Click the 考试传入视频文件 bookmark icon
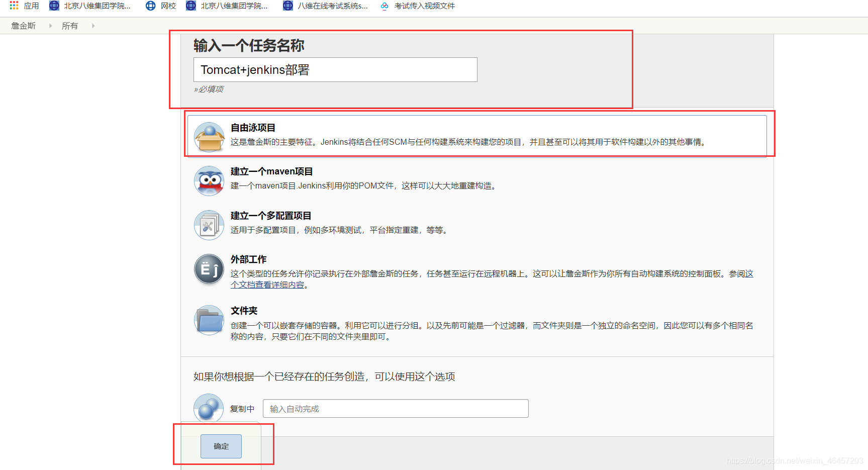868x470 pixels. (384, 6)
